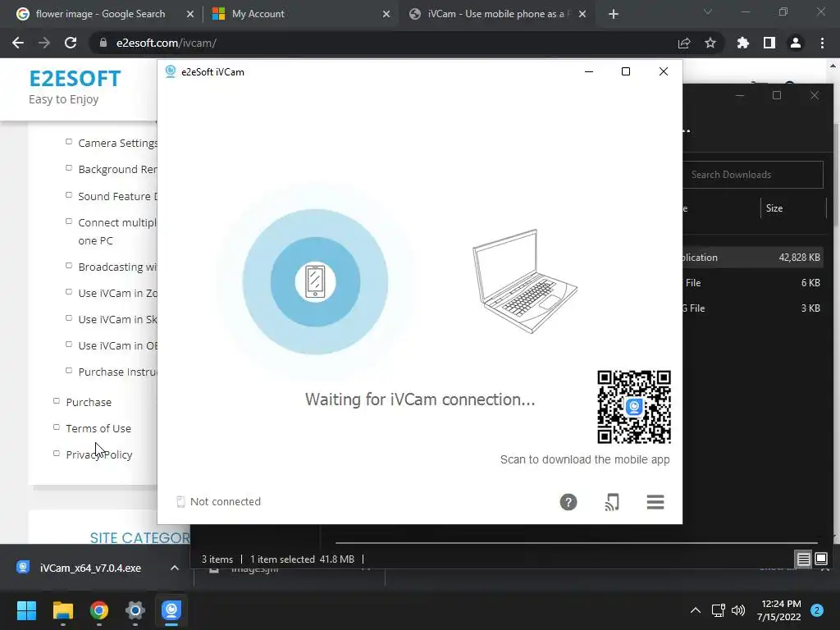Viewport: 840px width, 630px height.
Task: Click the iVCam taskbar icon
Action: point(171,610)
